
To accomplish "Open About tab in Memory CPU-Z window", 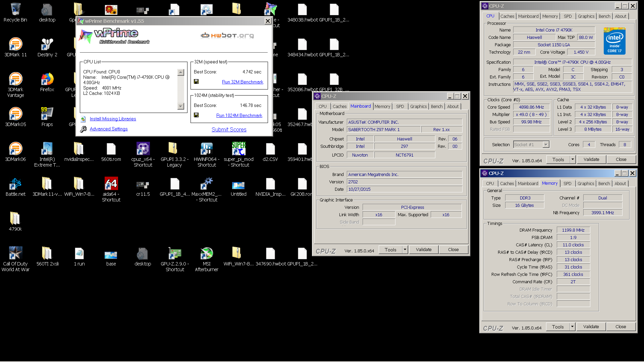I will point(620,183).
